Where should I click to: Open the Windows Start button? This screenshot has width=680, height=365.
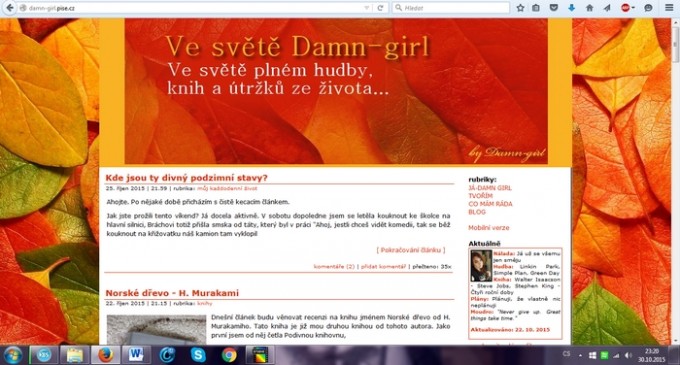coord(13,355)
